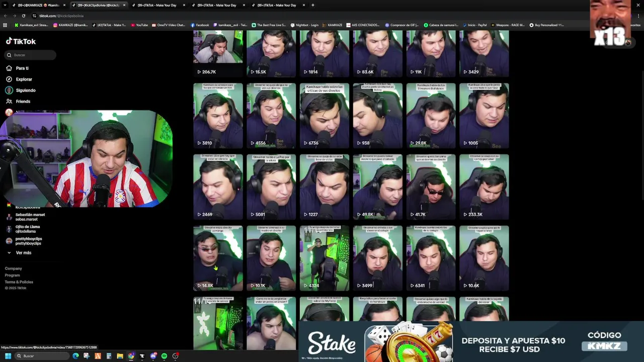Open the Program footer link

coord(13,275)
